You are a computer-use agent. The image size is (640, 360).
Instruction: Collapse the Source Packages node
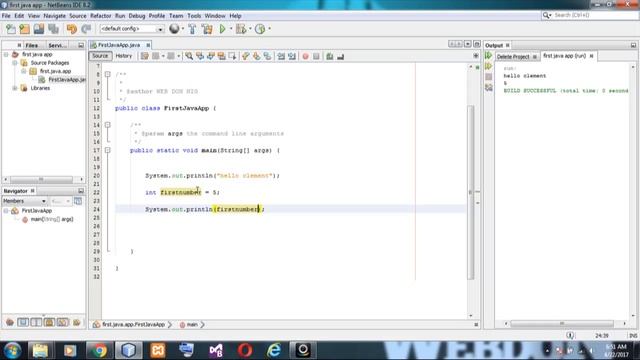15,63
